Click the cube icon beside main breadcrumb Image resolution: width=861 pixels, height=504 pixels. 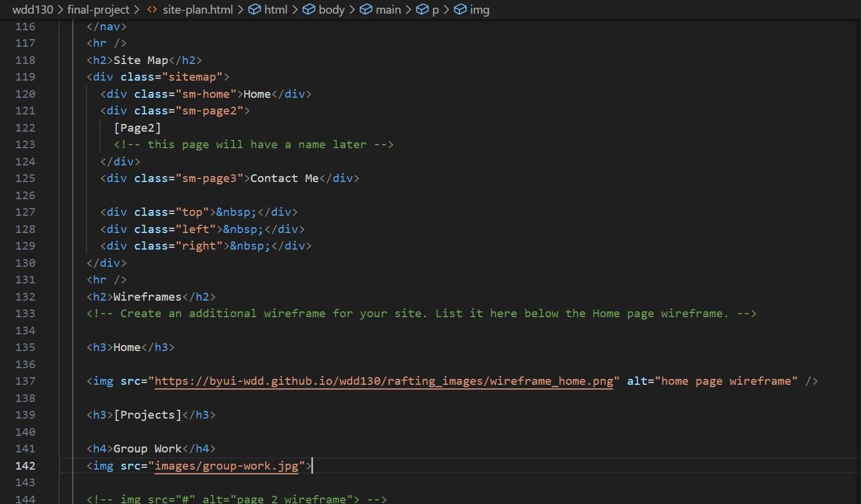coord(366,9)
